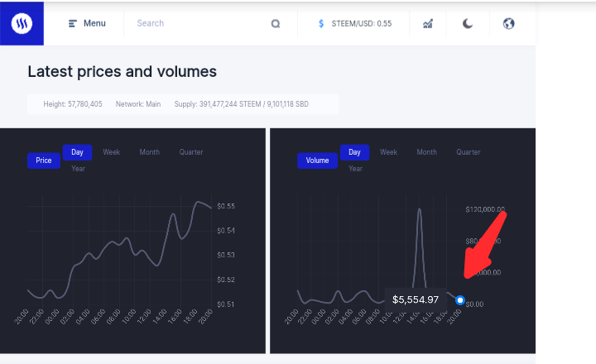Switch Volume chart to Quarter
Screen dimensions: 596x364
(469, 152)
